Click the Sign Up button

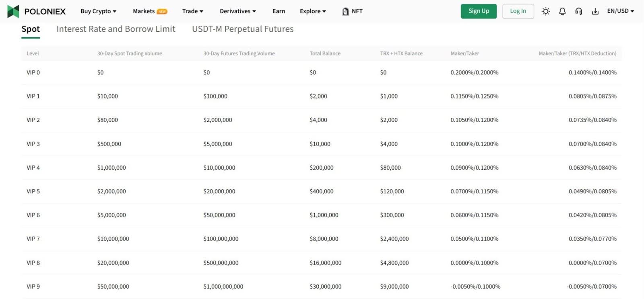point(479,11)
